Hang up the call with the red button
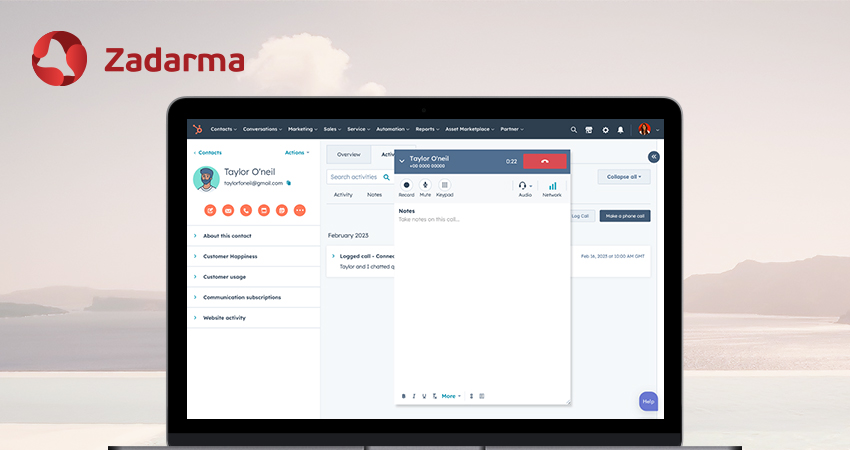The image size is (850, 450). (x=545, y=162)
